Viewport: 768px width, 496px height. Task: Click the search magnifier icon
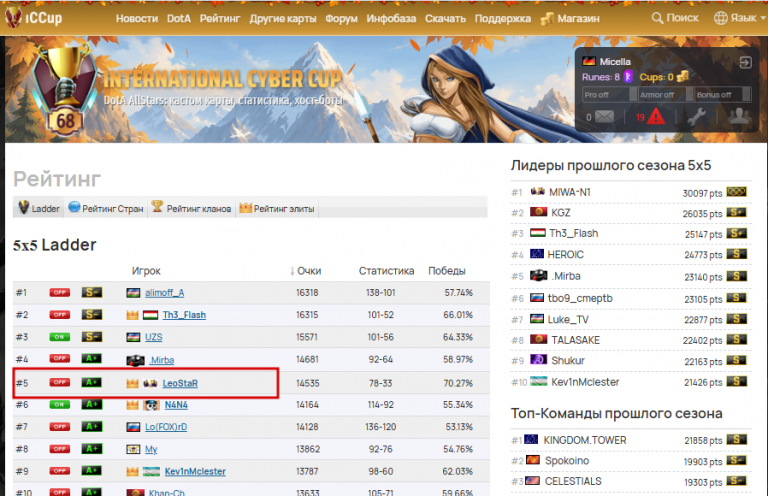point(657,19)
